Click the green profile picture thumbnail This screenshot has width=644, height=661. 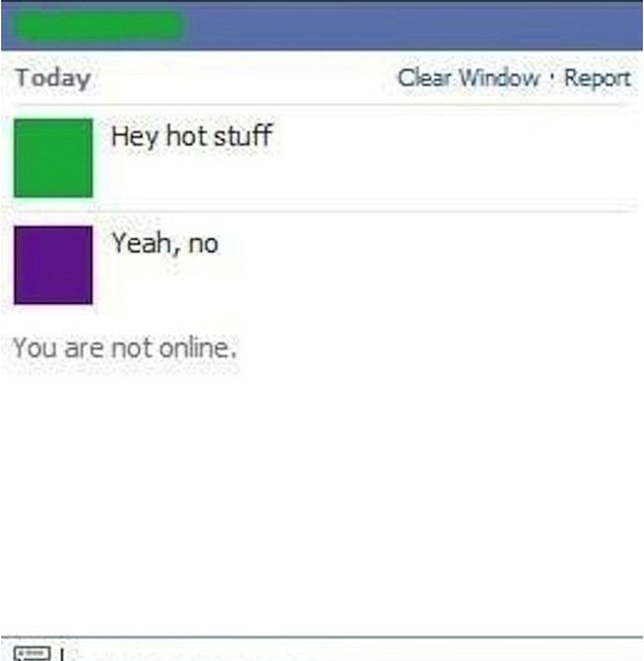pos(54,159)
